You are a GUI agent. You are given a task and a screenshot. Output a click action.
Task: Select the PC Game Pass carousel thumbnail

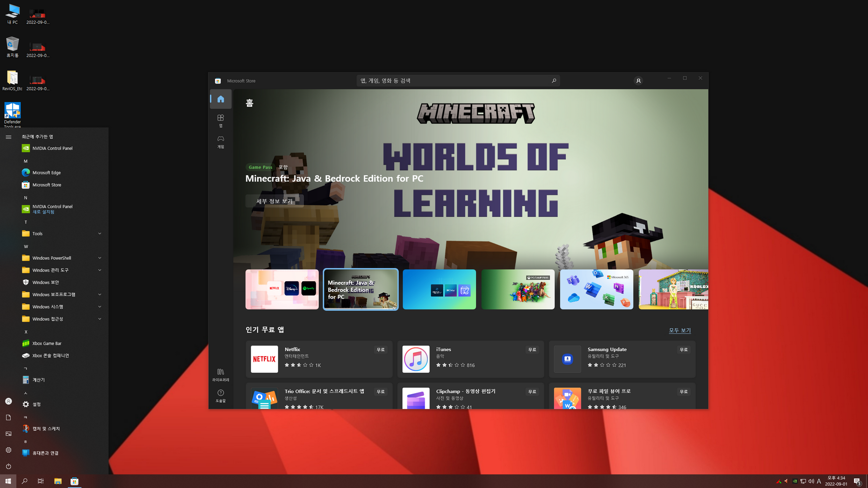(518, 290)
